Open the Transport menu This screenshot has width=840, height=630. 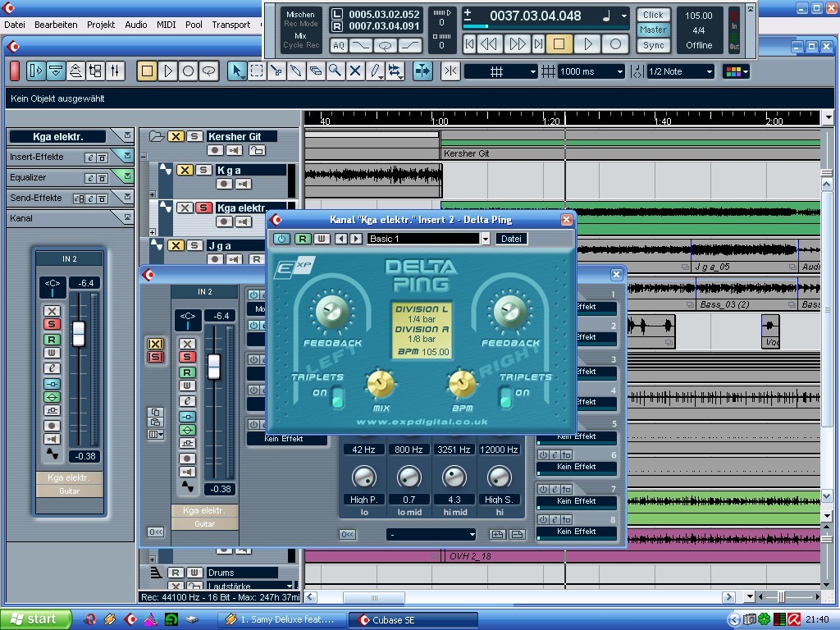tap(231, 25)
